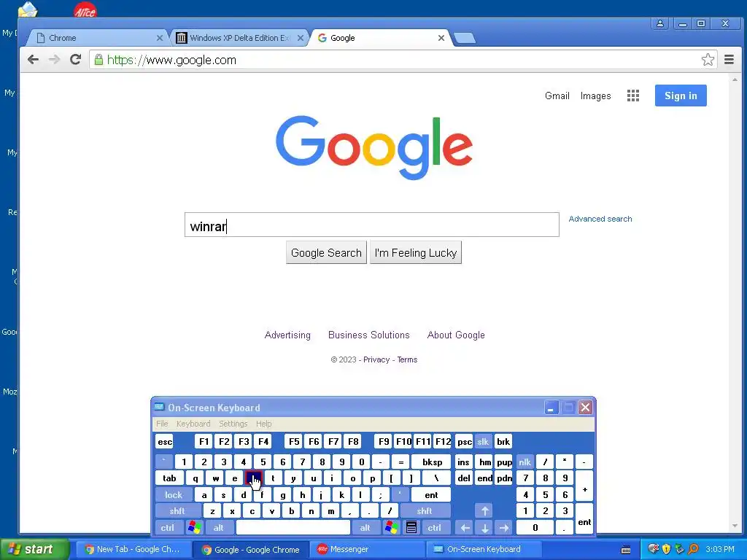Open the Keyboard menu in On-Screen Keyboard
This screenshot has width=747, height=560.
pos(193,424)
